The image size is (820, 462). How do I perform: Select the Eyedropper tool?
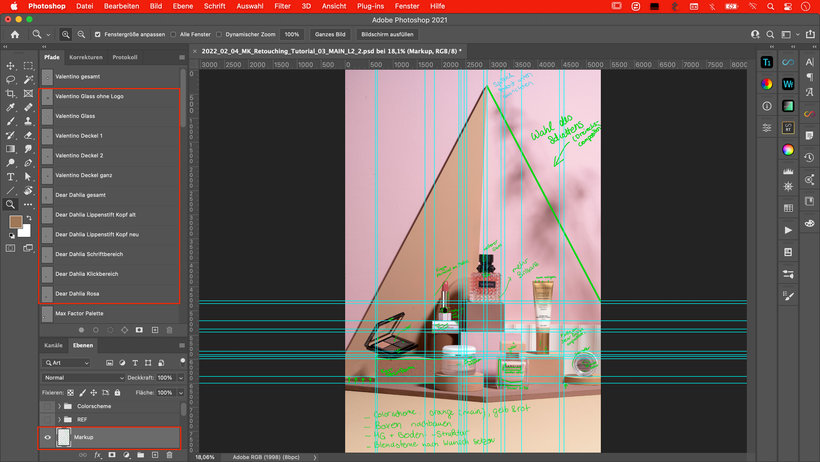click(10, 107)
